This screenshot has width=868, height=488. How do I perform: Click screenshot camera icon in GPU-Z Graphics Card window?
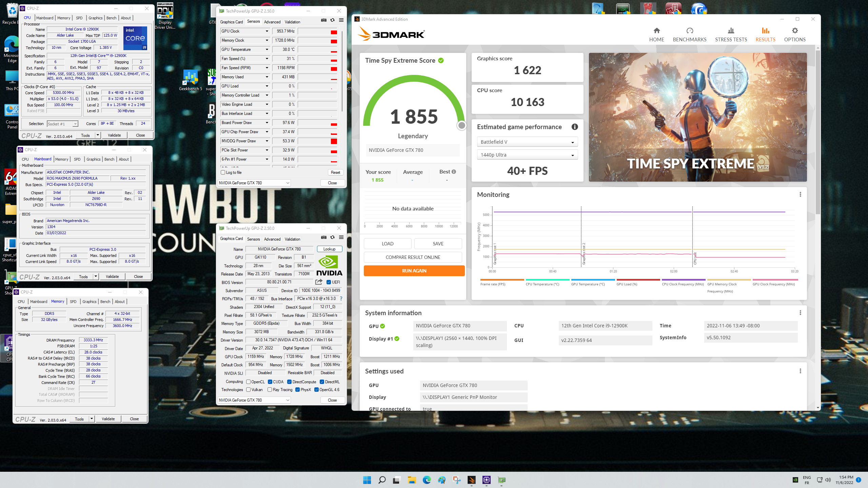pyautogui.click(x=324, y=238)
